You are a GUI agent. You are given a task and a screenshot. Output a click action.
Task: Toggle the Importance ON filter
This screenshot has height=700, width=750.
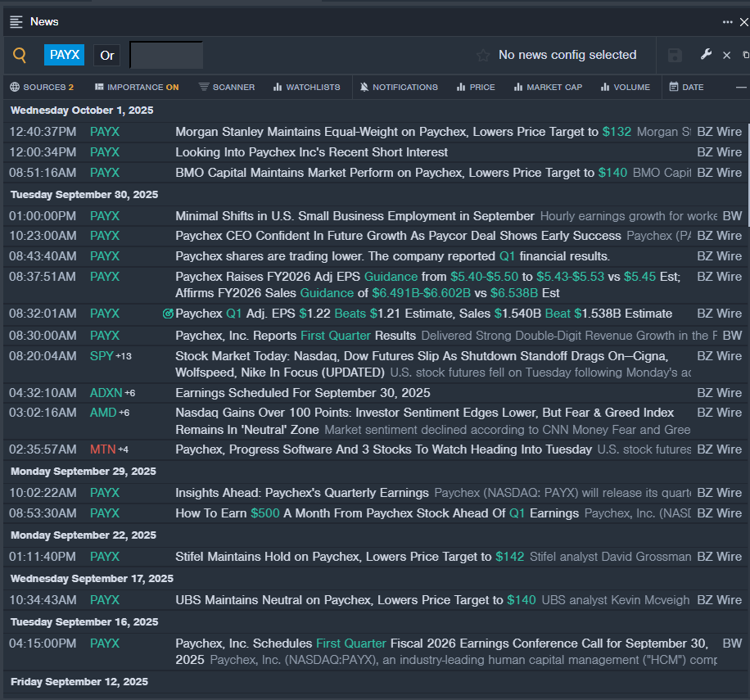coord(137,87)
